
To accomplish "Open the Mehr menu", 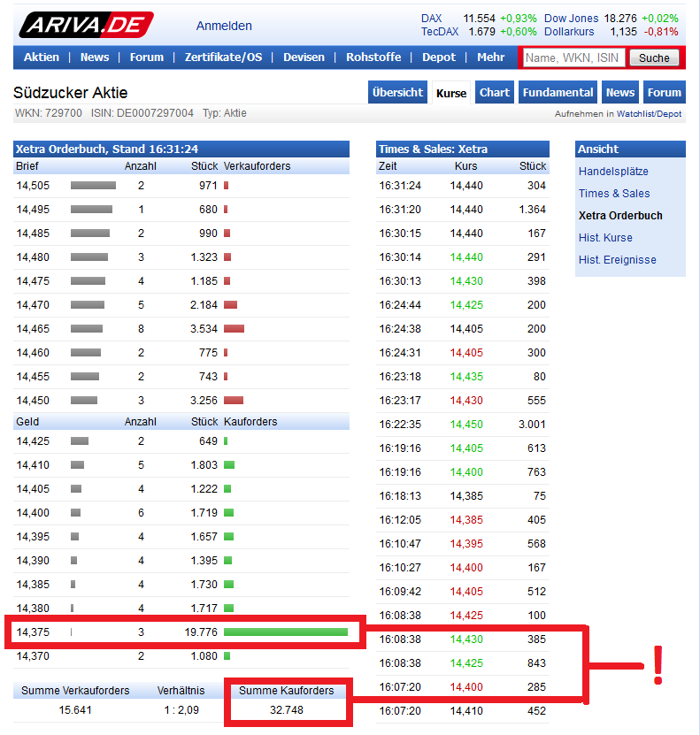I will click(x=491, y=57).
